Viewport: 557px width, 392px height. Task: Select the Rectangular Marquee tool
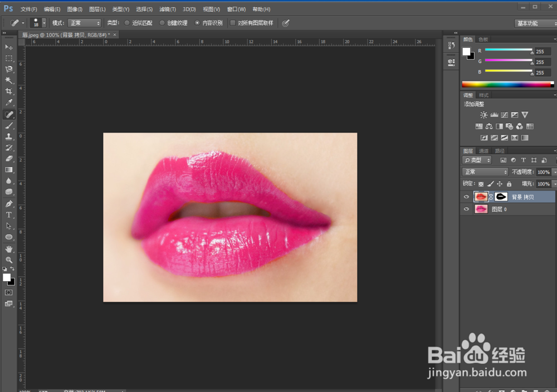9,58
